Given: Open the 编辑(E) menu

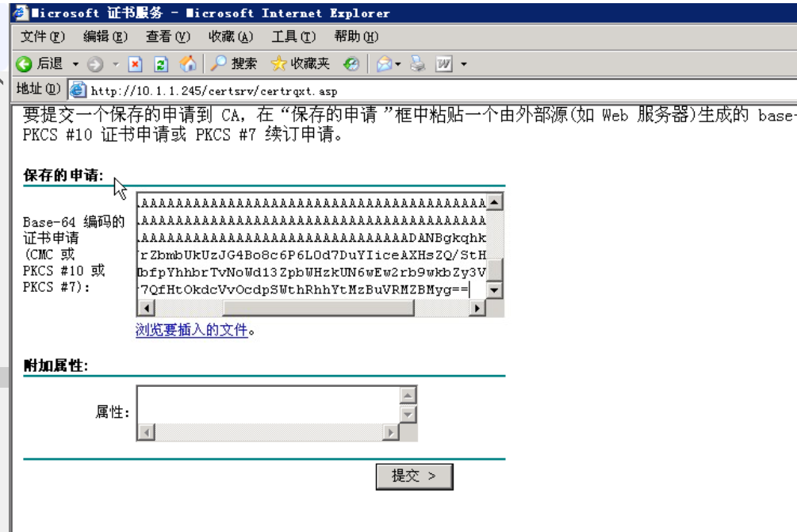Looking at the screenshot, I should tap(105, 36).
